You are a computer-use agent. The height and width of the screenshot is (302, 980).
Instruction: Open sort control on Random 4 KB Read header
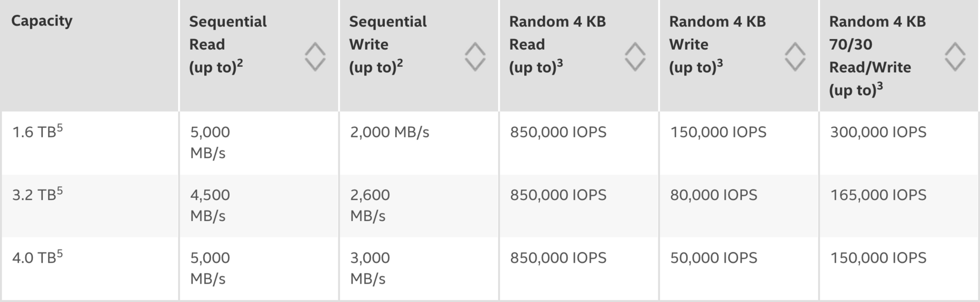point(635,55)
